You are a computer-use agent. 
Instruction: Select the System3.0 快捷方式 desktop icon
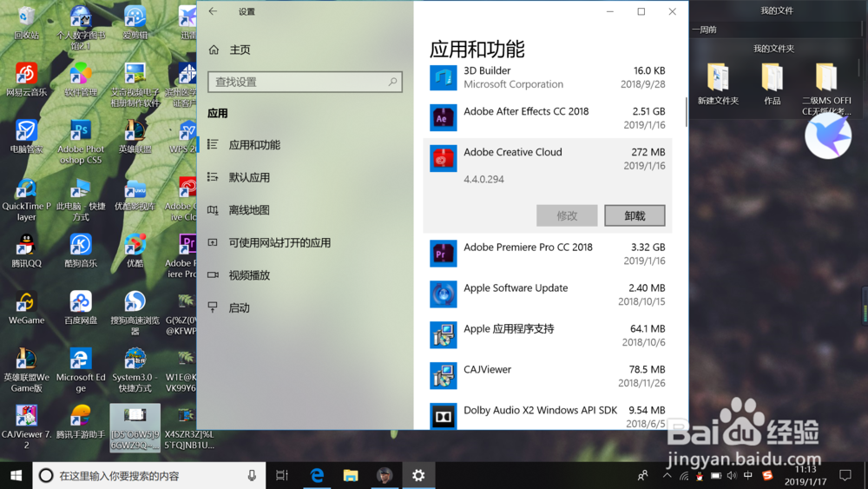[135, 370]
